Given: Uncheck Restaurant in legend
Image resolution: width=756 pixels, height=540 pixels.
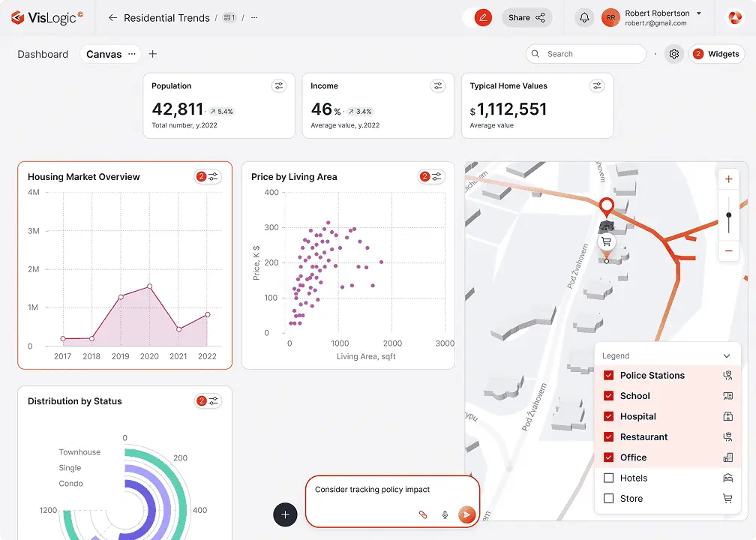Looking at the screenshot, I should point(608,436).
